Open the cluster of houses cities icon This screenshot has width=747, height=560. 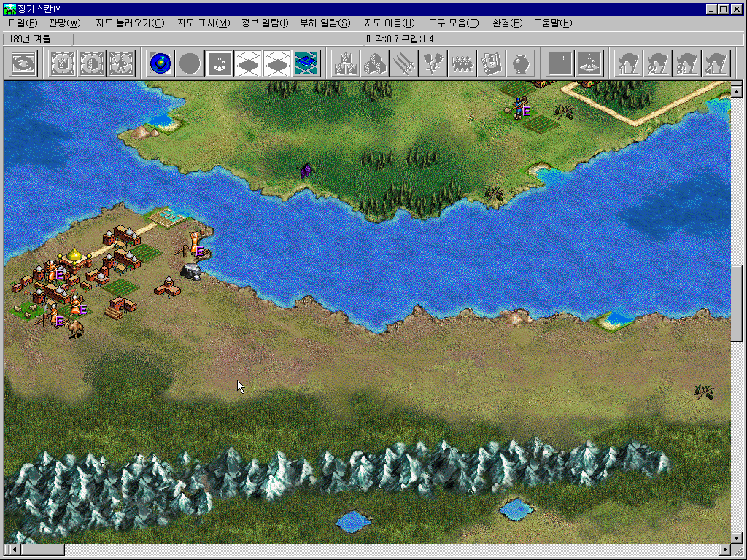click(x=375, y=63)
